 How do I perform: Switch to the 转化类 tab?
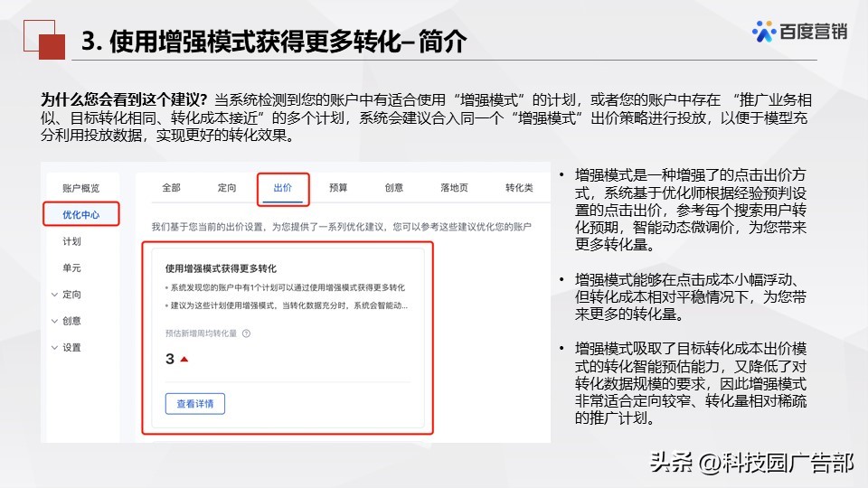click(519, 188)
